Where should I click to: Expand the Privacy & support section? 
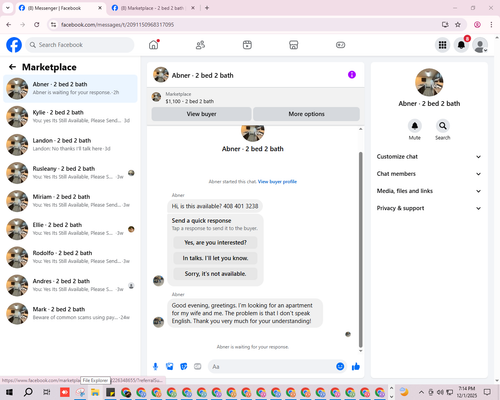429,208
